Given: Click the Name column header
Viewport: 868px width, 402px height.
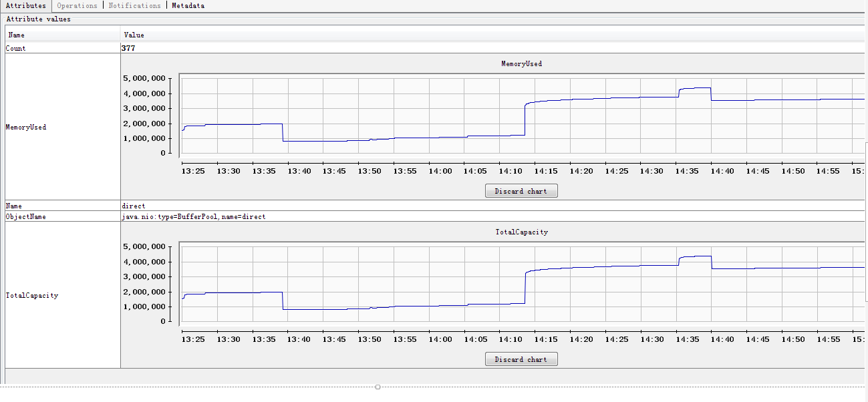Looking at the screenshot, I should click(x=63, y=35).
